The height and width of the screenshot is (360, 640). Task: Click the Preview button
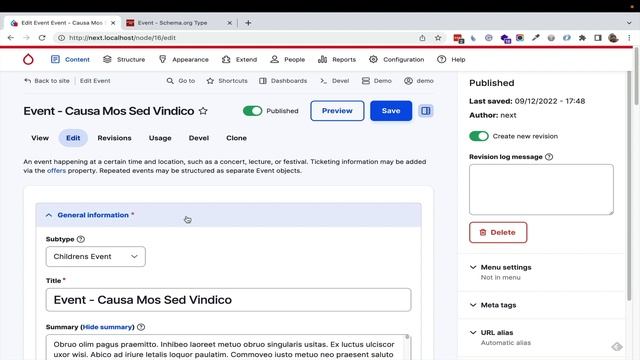point(337,111)
